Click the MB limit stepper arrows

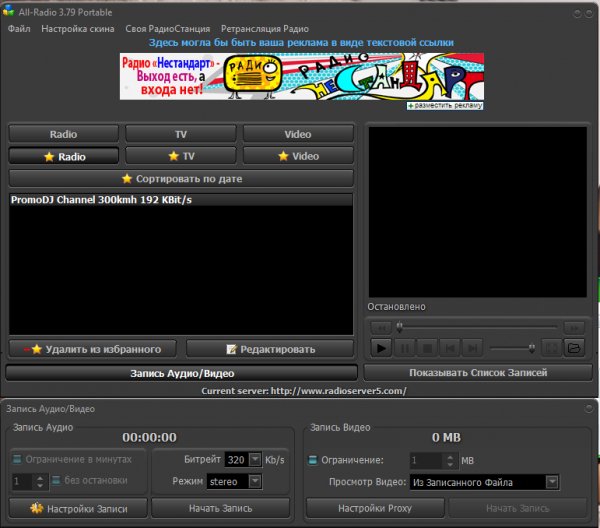[x=450, y=461]
